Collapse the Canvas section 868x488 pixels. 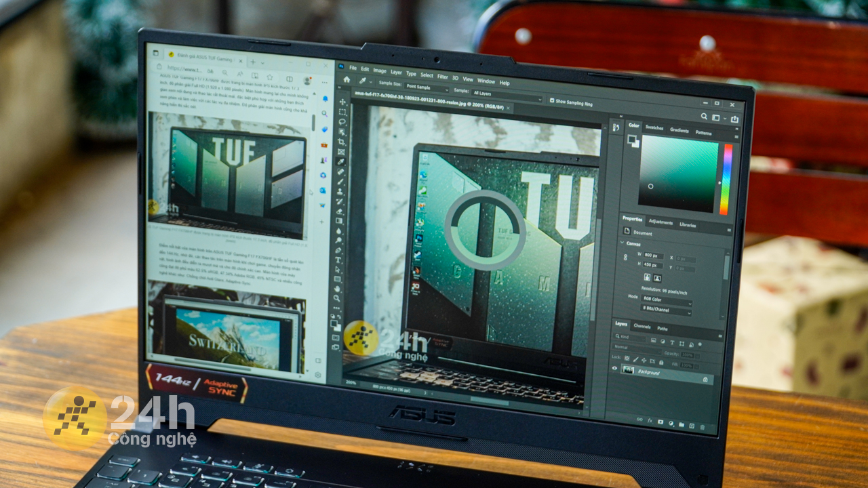[x=623, y=243]
